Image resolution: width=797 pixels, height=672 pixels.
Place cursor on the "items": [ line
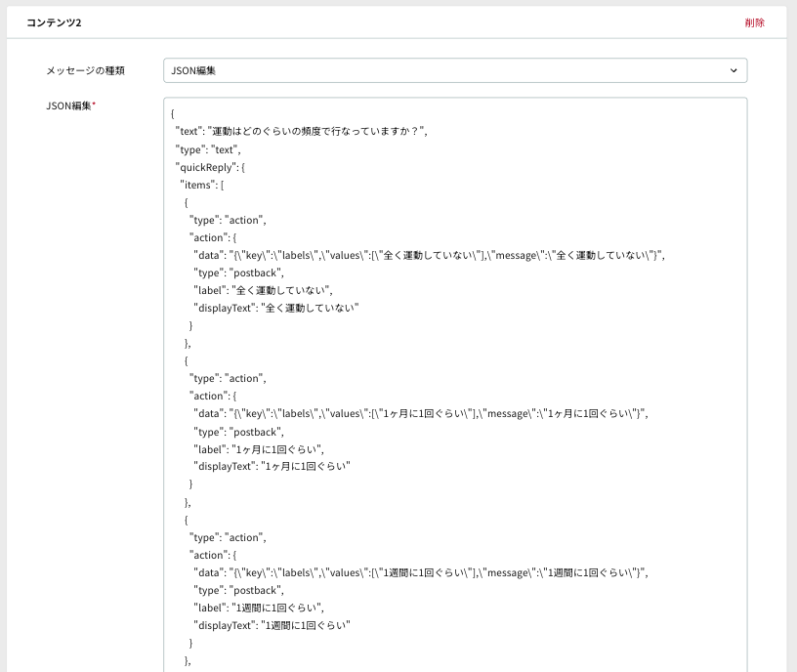[x=202, y=185]
